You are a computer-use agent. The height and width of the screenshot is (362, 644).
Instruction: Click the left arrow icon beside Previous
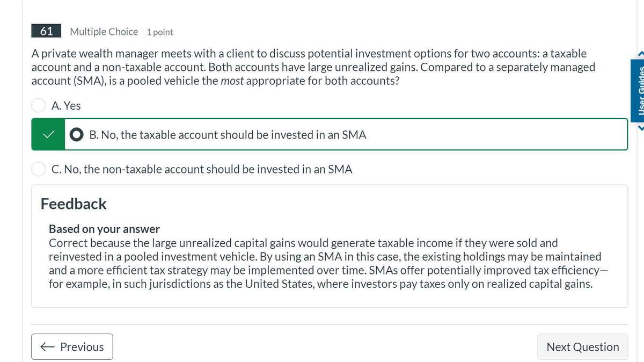coord(48,347)
